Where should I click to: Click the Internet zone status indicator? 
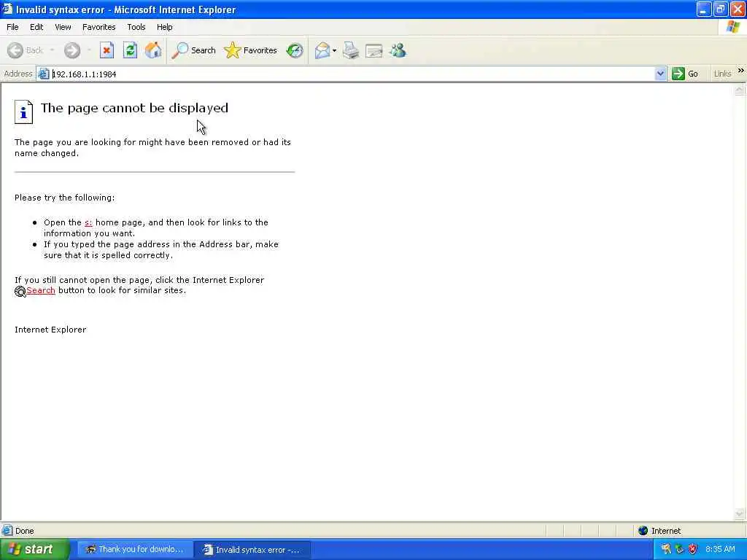click(659, 531)
